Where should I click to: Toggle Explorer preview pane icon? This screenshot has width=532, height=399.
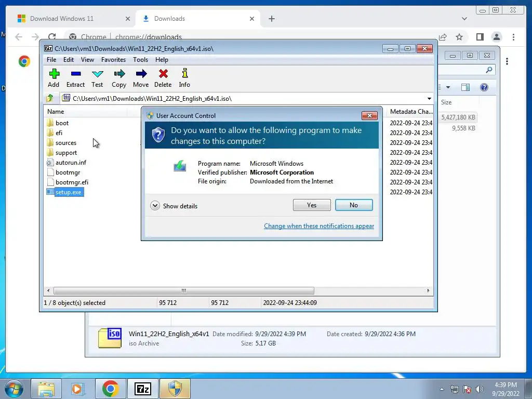click(465, 87)
